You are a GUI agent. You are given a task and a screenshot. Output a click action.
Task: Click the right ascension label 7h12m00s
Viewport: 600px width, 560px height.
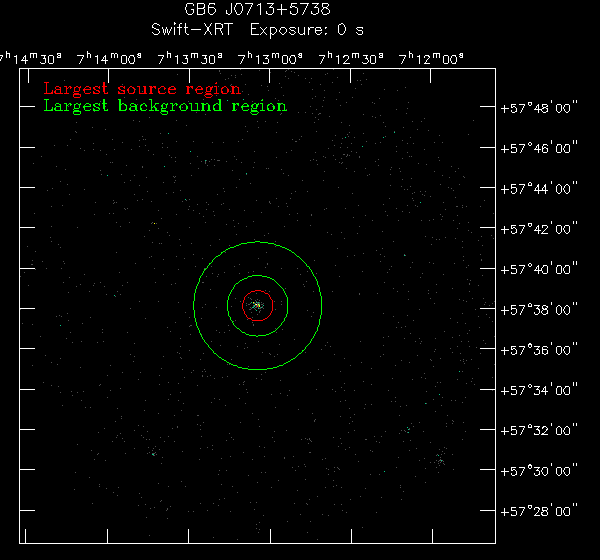pyautogui.click(x=431, y=59)
